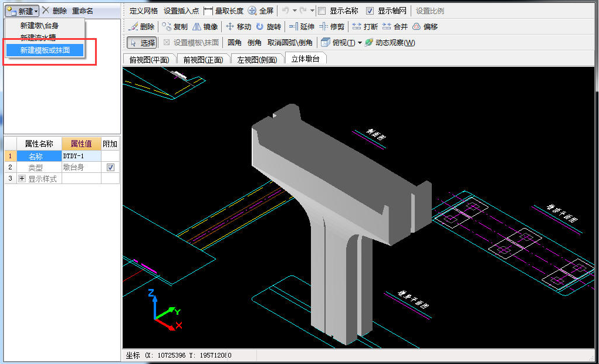Click the 复制 (Copy) tool icon
This screenshot has height=364, width=599.
point(167,26)
